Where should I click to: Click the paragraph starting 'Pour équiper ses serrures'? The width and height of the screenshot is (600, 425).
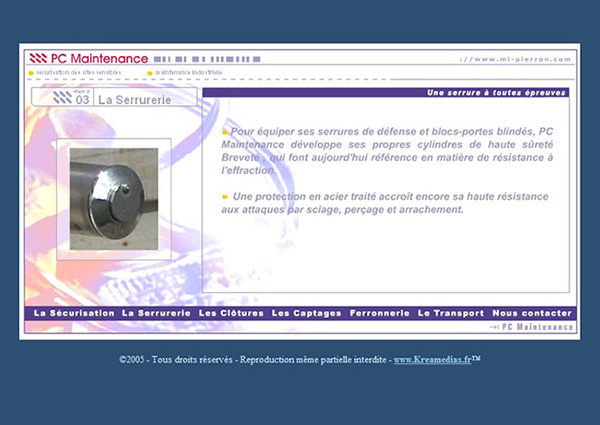click(x=387, y=151)
